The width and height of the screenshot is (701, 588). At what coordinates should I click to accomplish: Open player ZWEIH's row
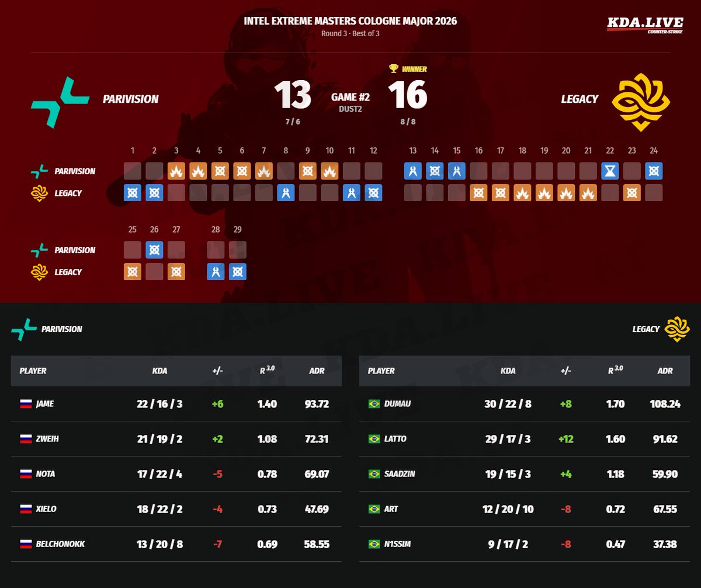[176, 439]
